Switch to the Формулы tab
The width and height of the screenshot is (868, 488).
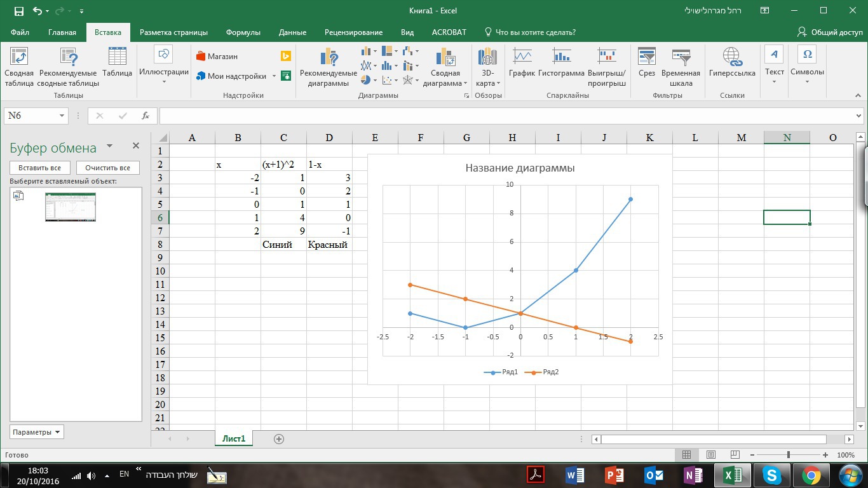point(243,32)
